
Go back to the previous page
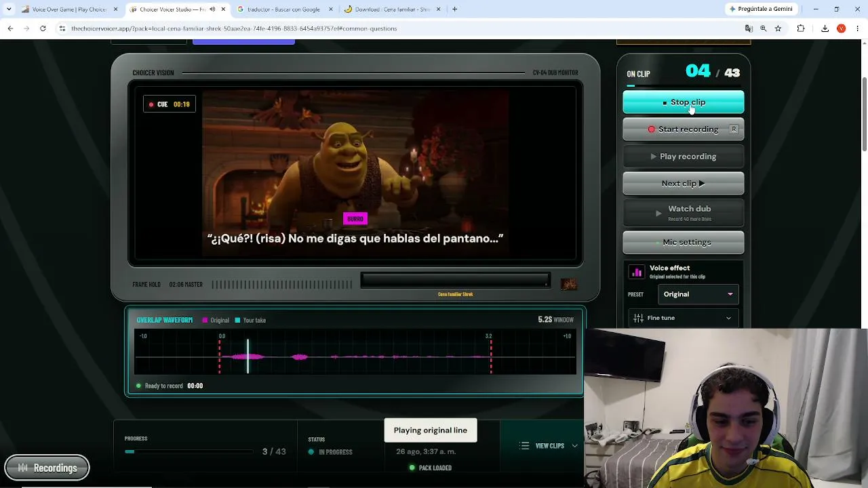click(10, 28)
